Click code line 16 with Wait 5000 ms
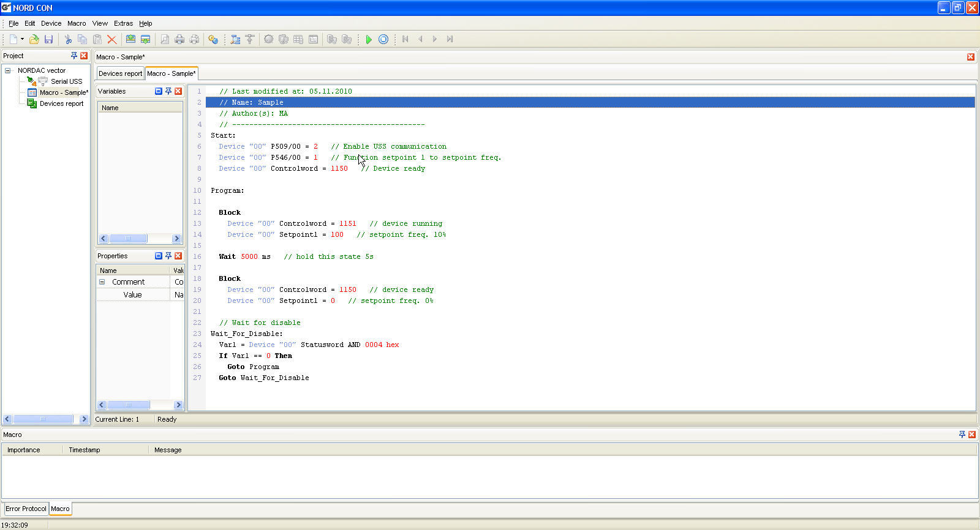The height and width of the screenshot is (530, 980). pyautogui.click(x=590, y=256)
